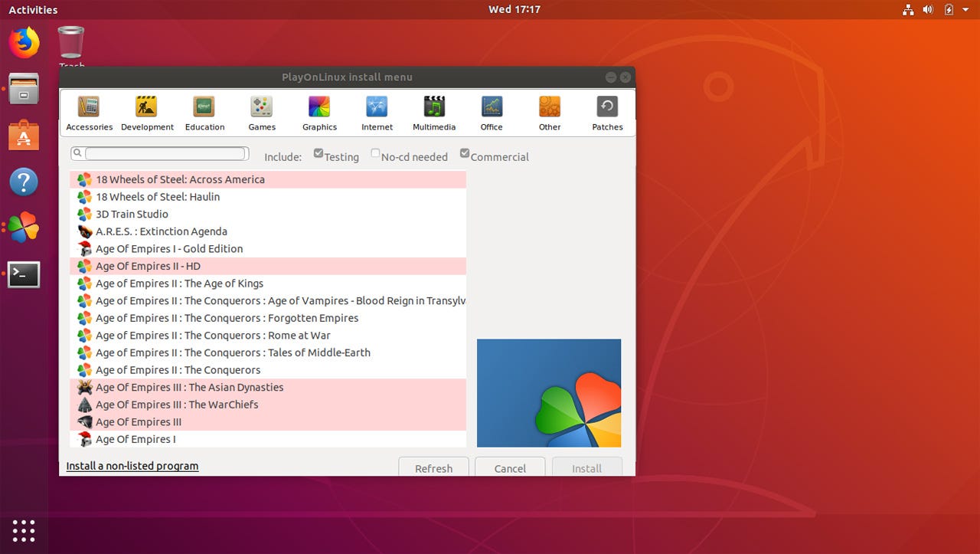Cancel the PlayOnLinux installation
The image size is (980, 554).
point(509,468)
